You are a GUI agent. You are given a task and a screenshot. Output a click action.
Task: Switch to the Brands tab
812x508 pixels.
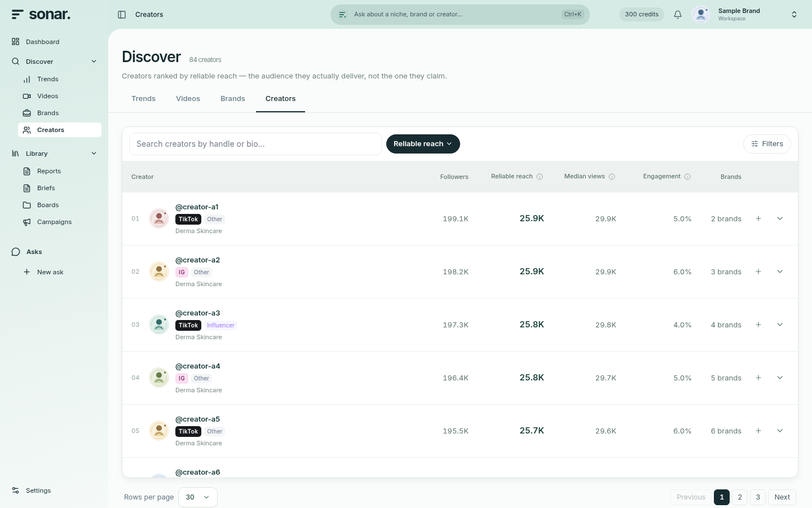pos(233,98)
